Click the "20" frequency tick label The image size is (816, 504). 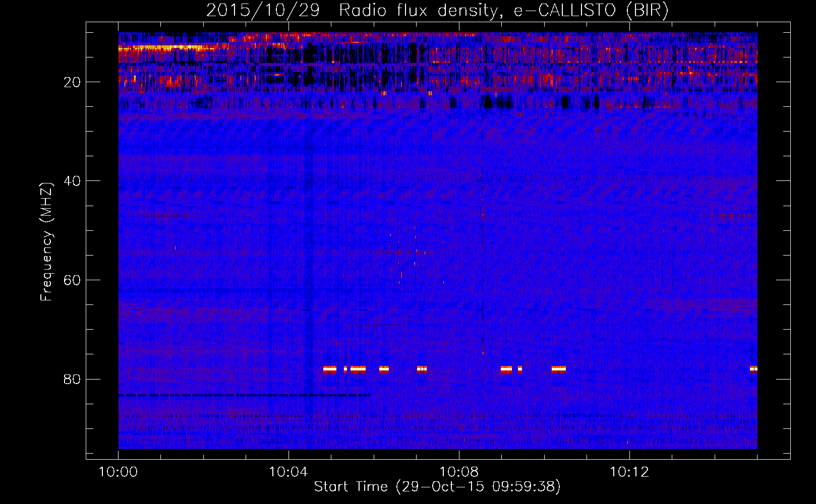pos(73,82)
